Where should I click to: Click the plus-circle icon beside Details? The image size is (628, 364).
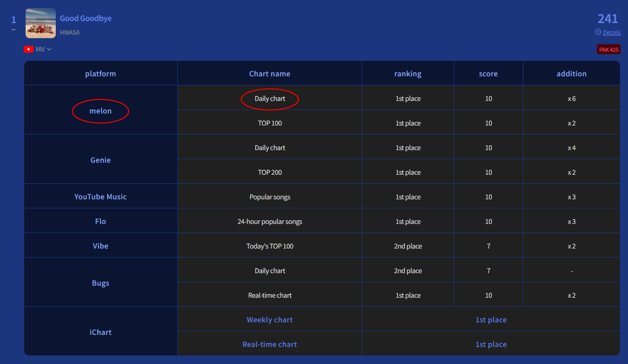pyautogui.click(x=598, y=32)
